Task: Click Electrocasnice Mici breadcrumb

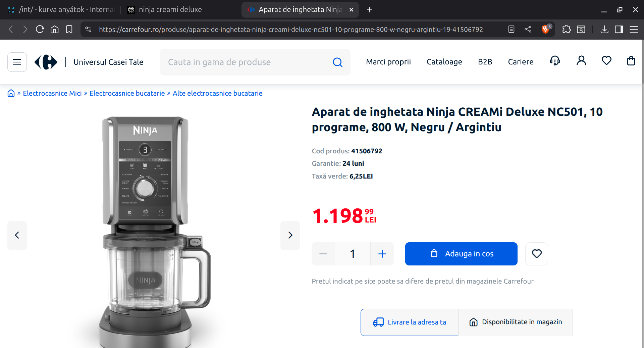Action: coord(52,93)
